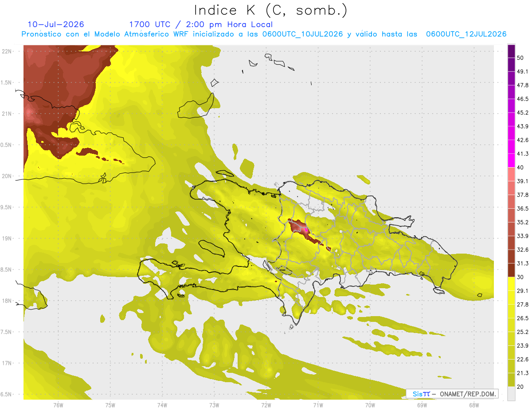Click the colorbar value "27.8"

pyautogui.click(x=523, y=305)
